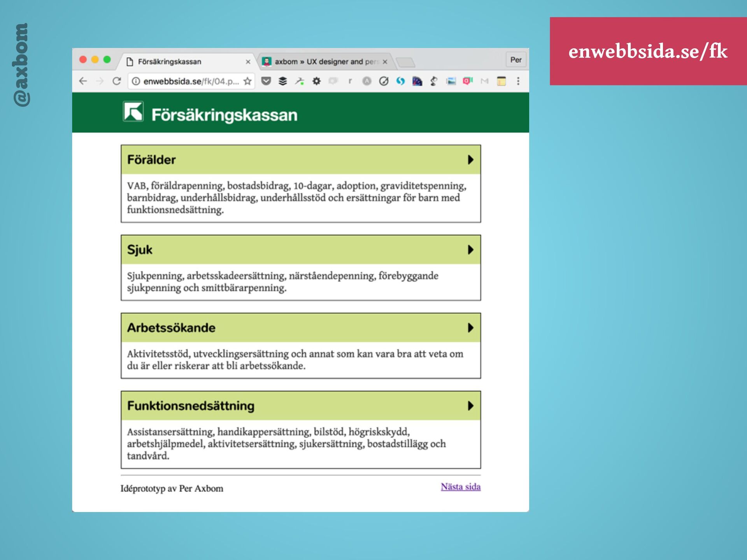Click the Aktivitetsstöd description text
747x560 pixels.
point(295,360)
